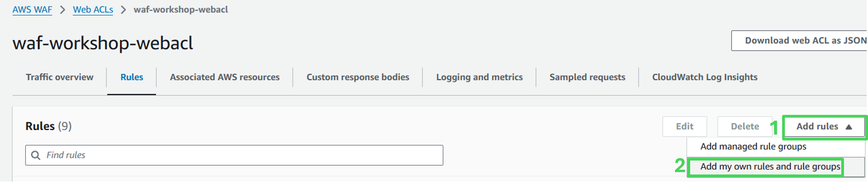This screenshot has height=191, width=868.
Task: Open the AWS WAF breadcrumb link
Action: (32, 10)
